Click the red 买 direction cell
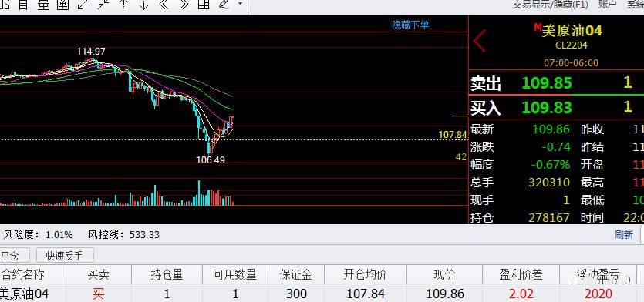Screen dimensions: 644x302 [98, 294]
